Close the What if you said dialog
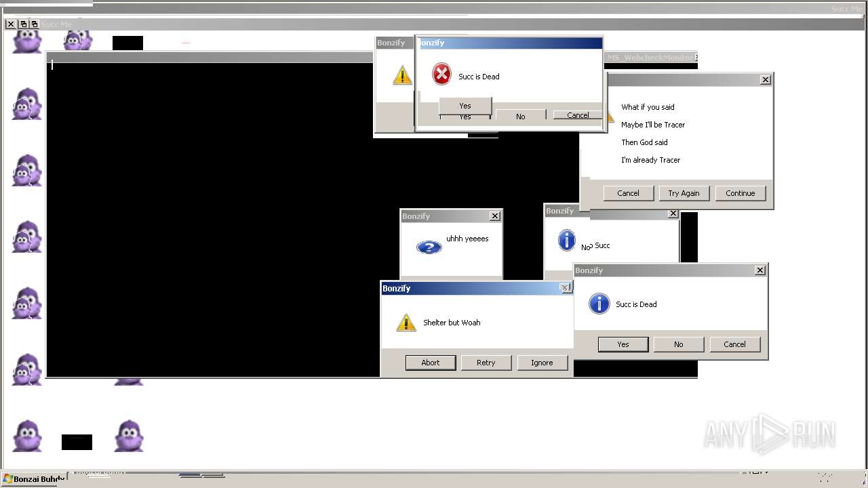The height and width of the screenshot is (488, 868). point(766,80)
